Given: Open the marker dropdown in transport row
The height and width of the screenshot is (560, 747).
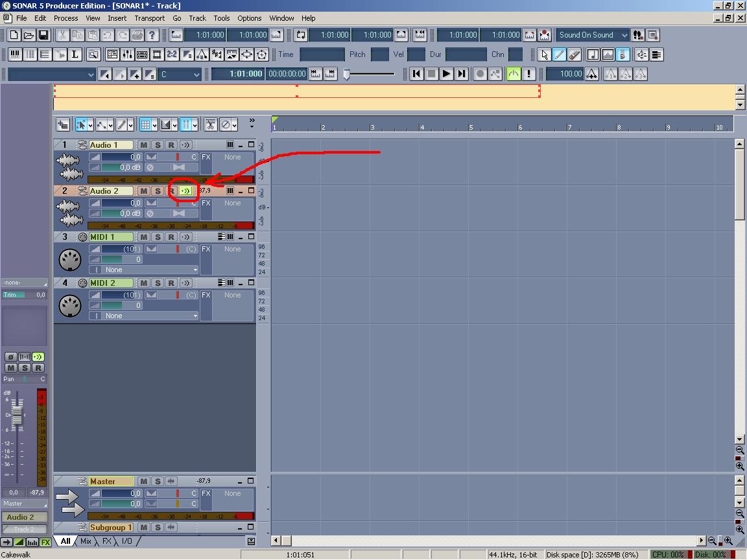Looking at the screenshot, I should click(51, 75).
